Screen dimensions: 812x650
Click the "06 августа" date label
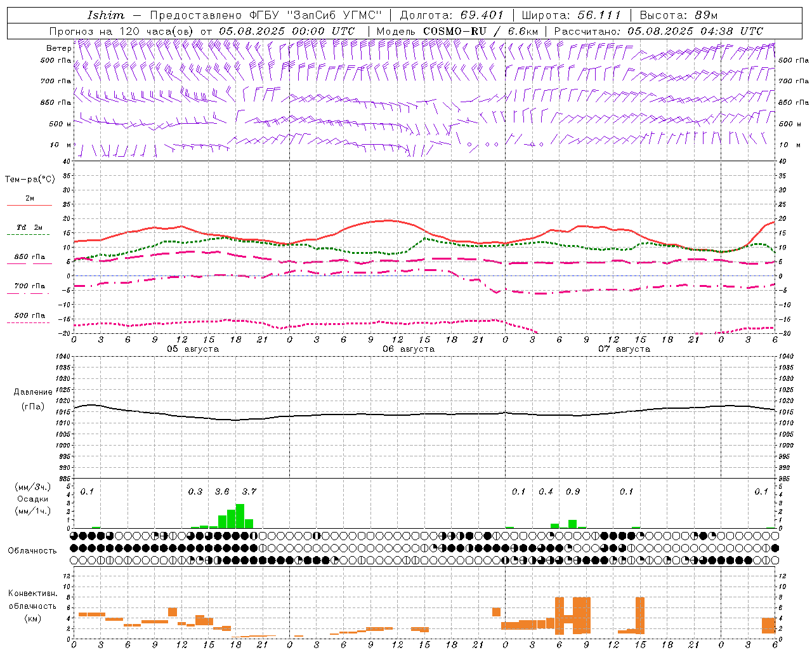(409, 349)
